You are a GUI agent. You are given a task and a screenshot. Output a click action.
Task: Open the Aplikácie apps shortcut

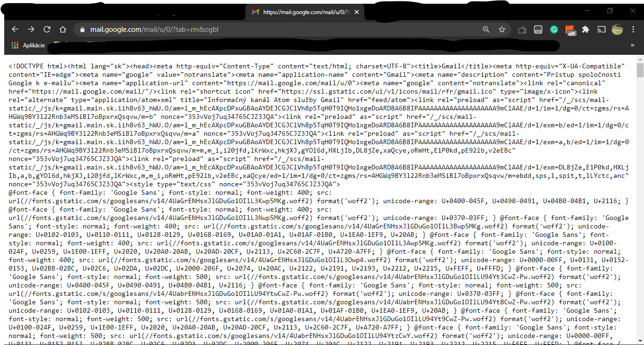tap(28, 45)
